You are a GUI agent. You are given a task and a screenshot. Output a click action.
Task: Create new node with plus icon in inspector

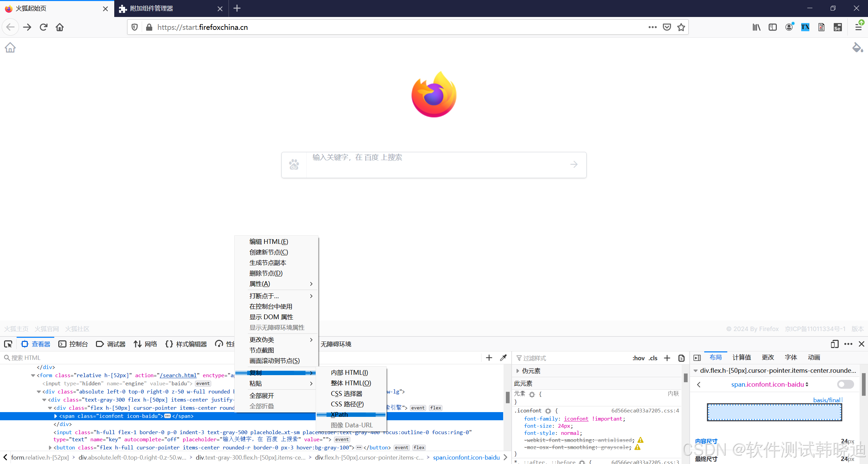click(x=489, y=358)
